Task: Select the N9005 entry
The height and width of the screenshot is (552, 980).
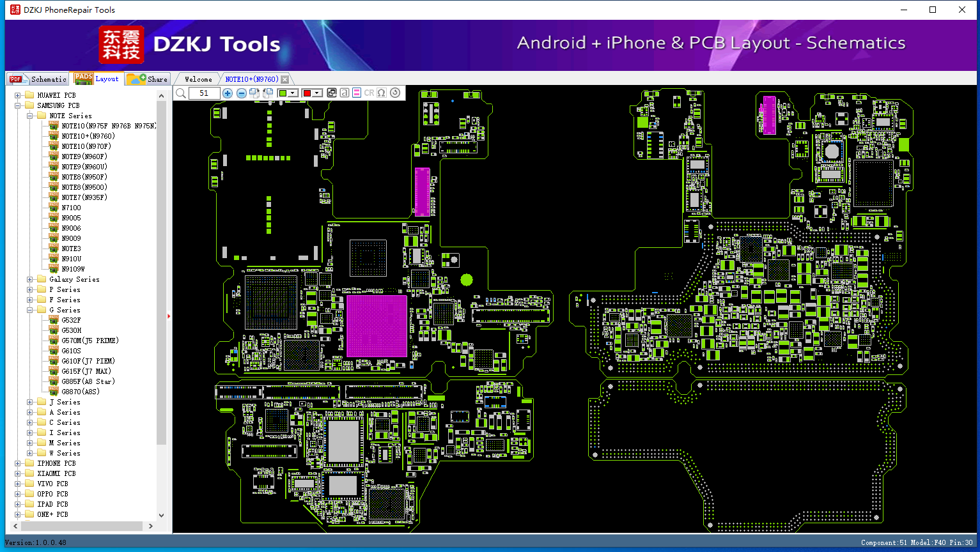Action: [x=71, y=218]
